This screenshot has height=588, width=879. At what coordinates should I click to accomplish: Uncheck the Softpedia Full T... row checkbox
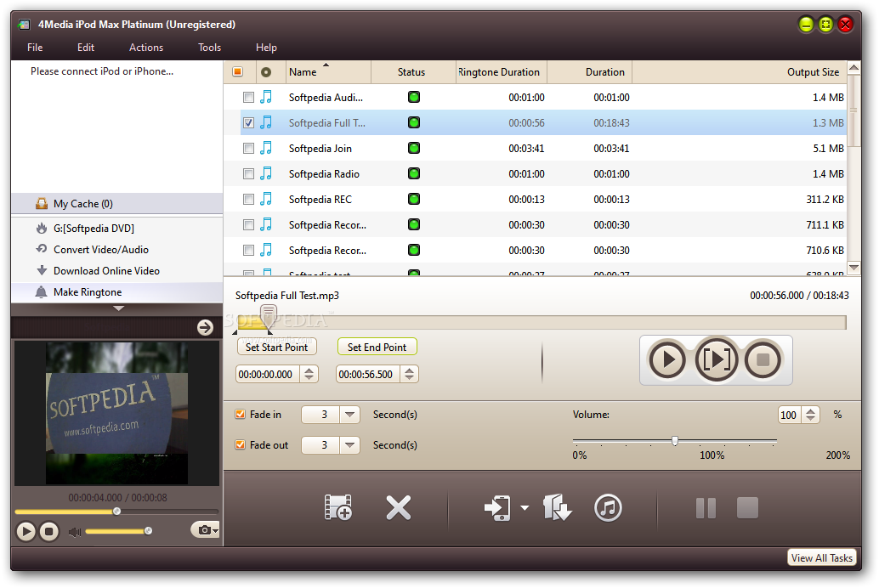[248, 122]
